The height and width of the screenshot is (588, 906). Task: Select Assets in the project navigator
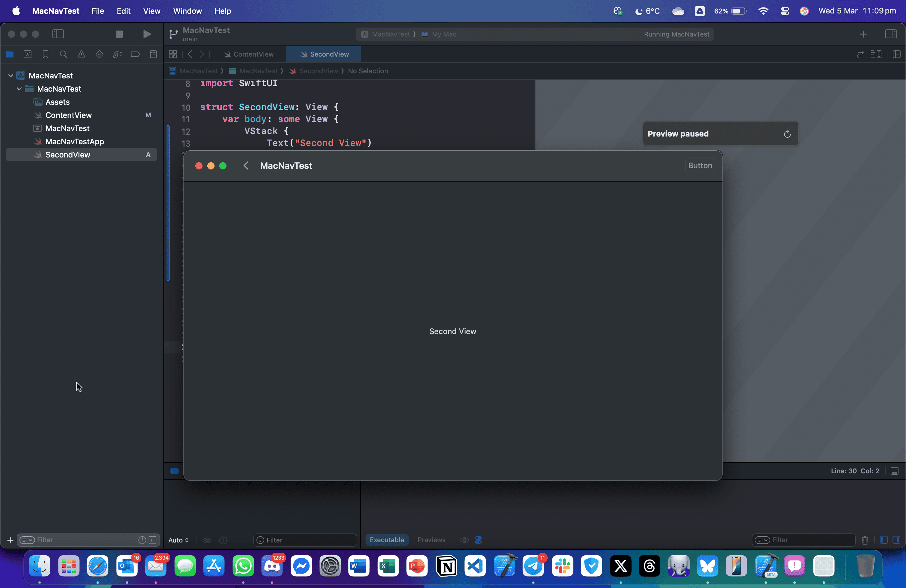[x=81, y=102]
